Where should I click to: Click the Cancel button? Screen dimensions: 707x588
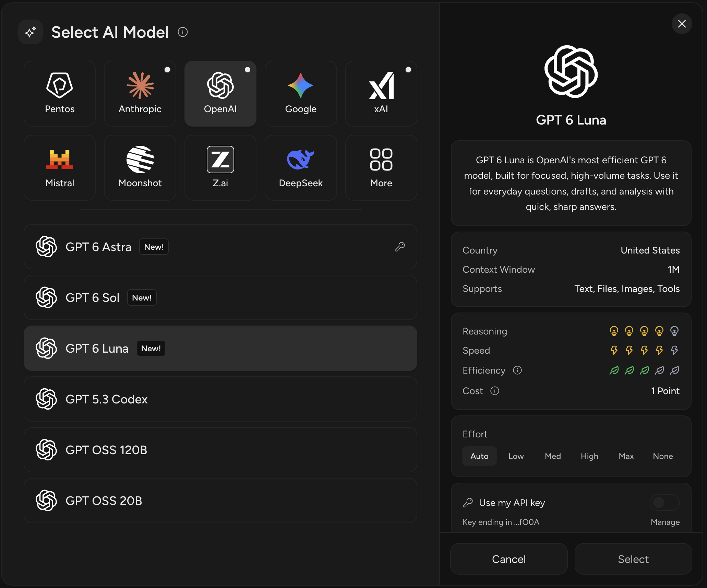point(509,559)
